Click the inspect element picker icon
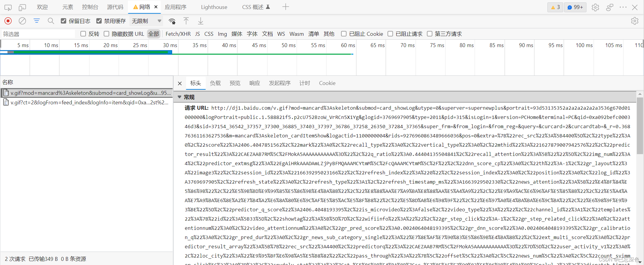 8,7
